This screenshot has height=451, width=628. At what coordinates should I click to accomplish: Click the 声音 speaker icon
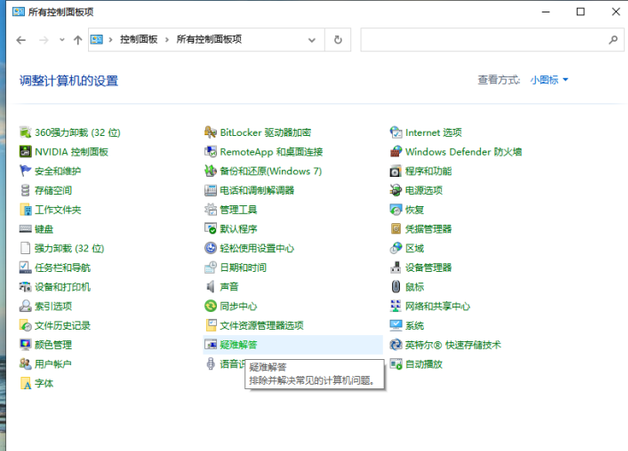tap(211, 287)
